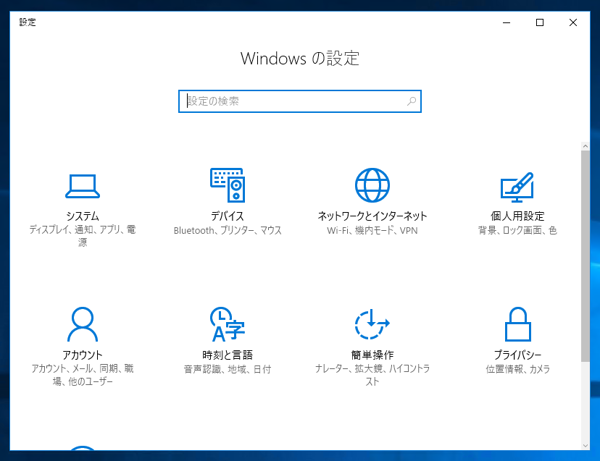Select the 簡単操作 heading

point(372,355)
